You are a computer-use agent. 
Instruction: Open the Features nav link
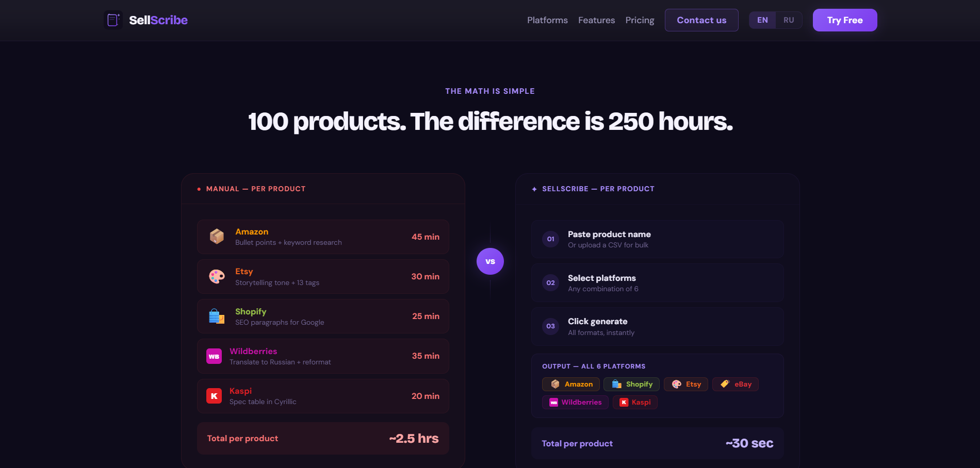pos(596,20)
